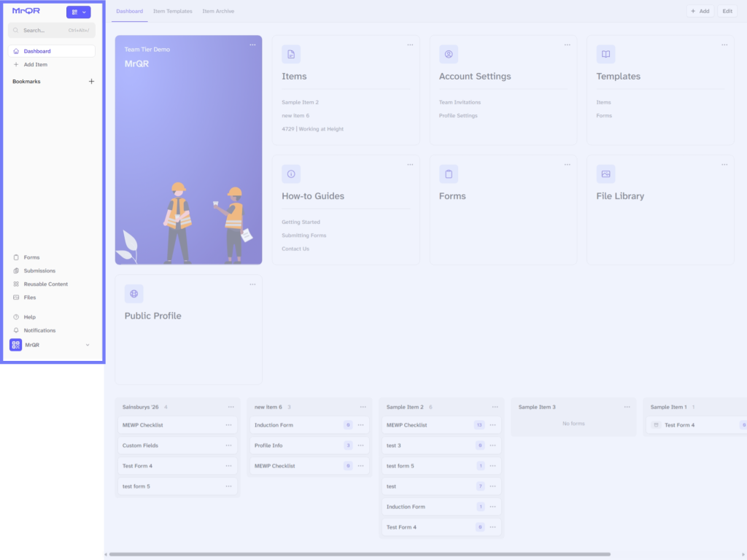Open options for Sample Item 3 column
Viewport: 747px width, 560px height.
[627, 407]
